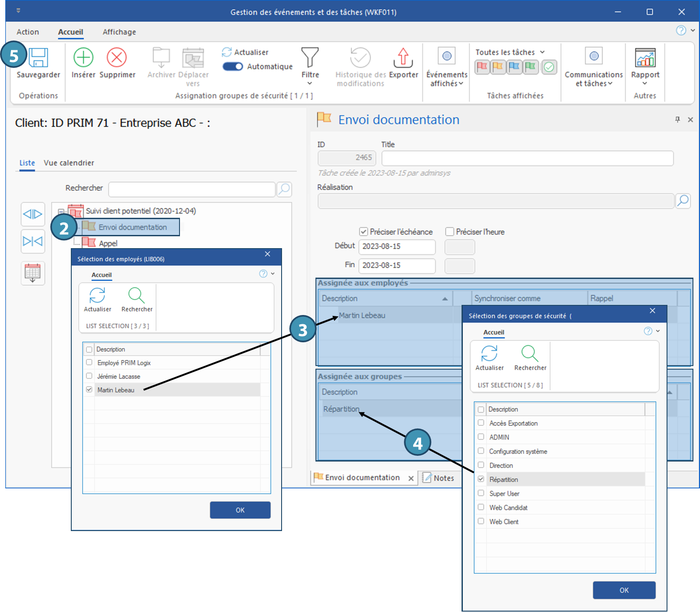The width and height of the screenshot is (700, 612).
Task: Click the red Supprimer icon
Action: pyautogui.click(x=117, y=58)
